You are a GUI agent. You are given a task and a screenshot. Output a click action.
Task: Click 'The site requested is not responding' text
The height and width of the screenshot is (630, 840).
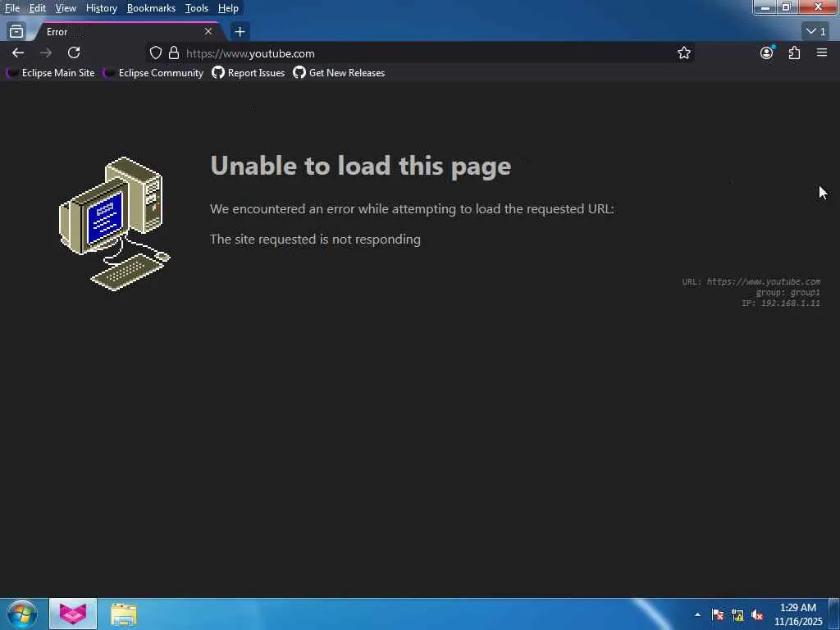coord(315,239)
